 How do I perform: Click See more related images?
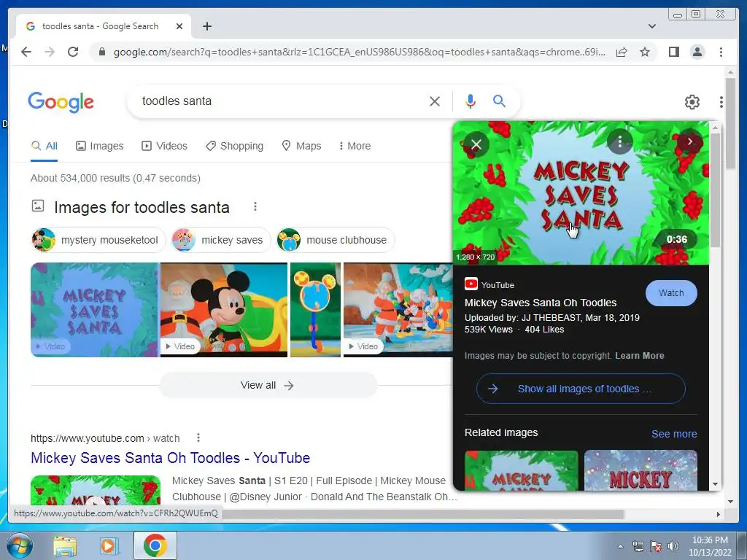(x=674, y=434)
